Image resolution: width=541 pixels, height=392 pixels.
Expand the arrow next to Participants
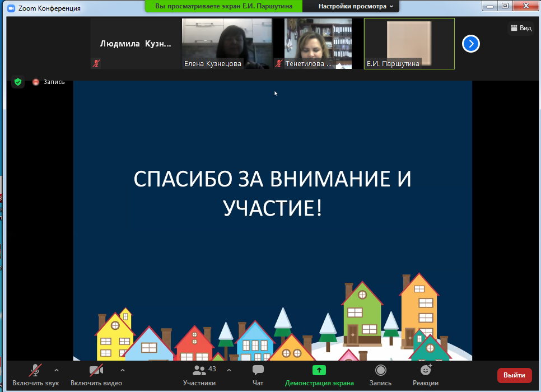click(228, 370)
